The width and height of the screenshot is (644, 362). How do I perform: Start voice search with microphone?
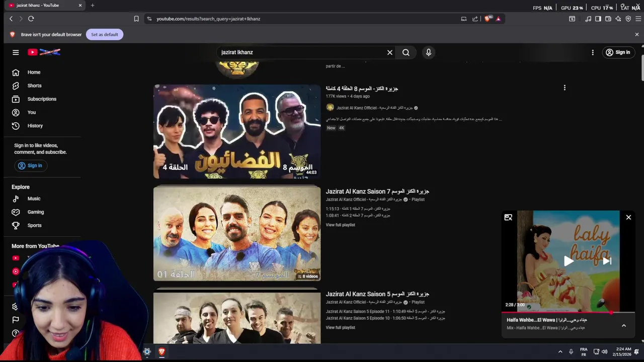(x=429, y=52)
